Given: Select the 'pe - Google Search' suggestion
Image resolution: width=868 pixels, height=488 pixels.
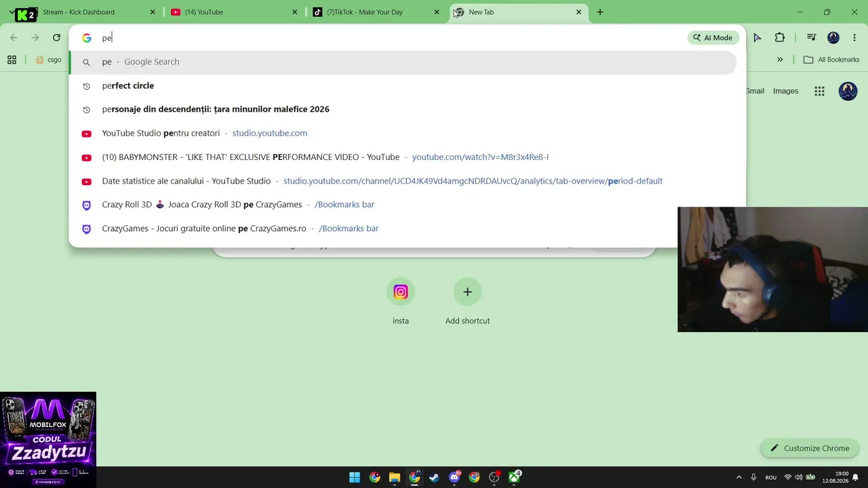Looking at the screenshot, I should click(x=403, y=62).
